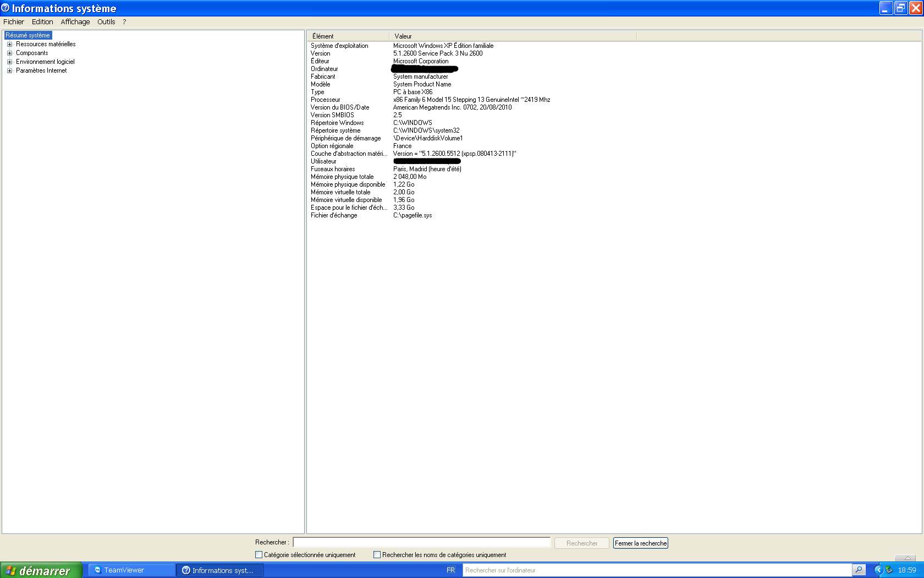
Task: Click the "\Device\HarddiskVolume1" value
Action: pos(428,138)
